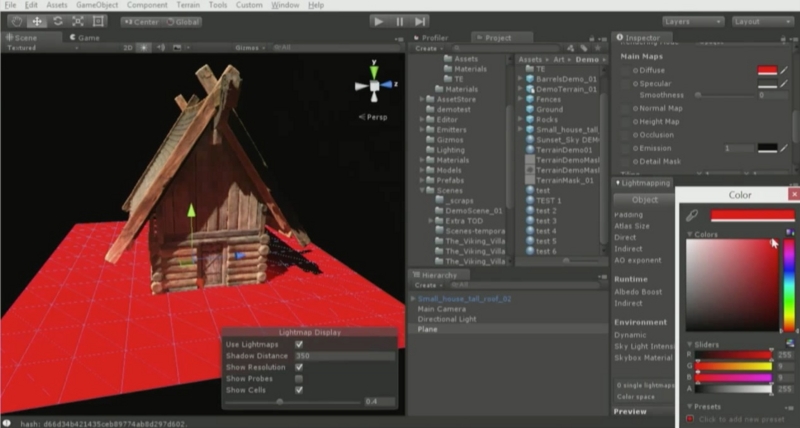Open the File menu
Image resolution: width=800 pixels, height=428 pixels.
(x=10, y=5)
